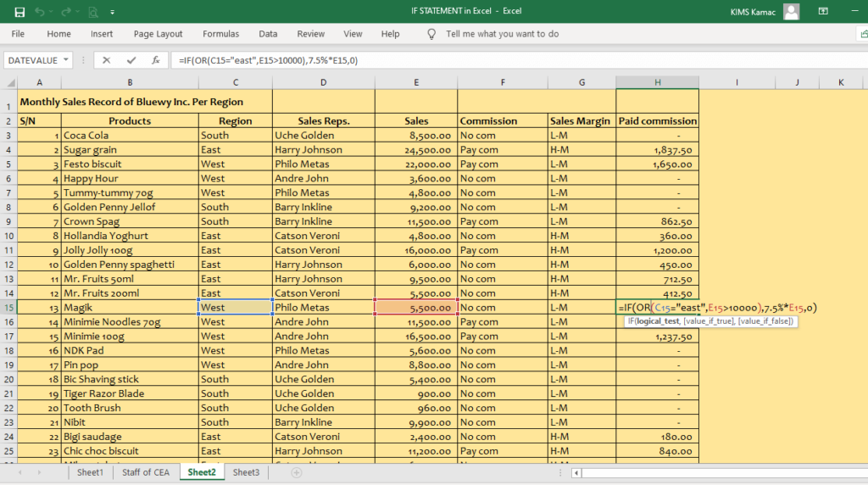Viewport: 868px width, 485px height.
Task: Click the Insert Function fx icon
Action: [x=156, y=60]
